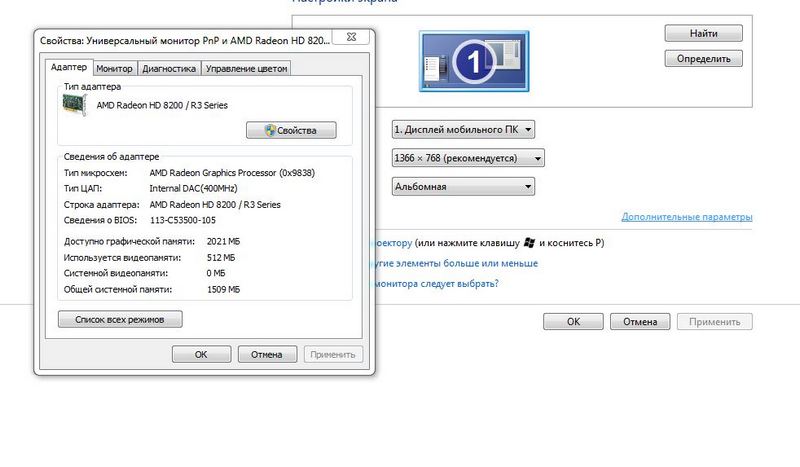The image size is (800, 467).
Task: Open the Диагностика tab
Action: click(x=169, y=69)
